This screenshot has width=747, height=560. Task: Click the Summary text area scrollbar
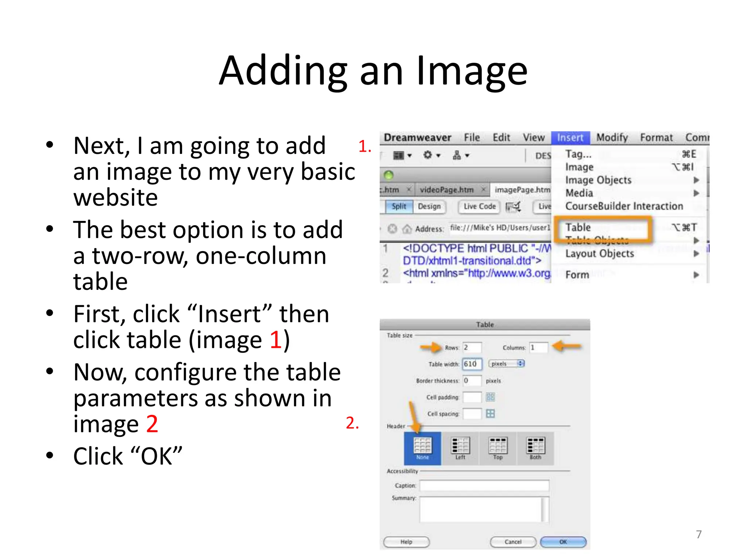(545, 509)
